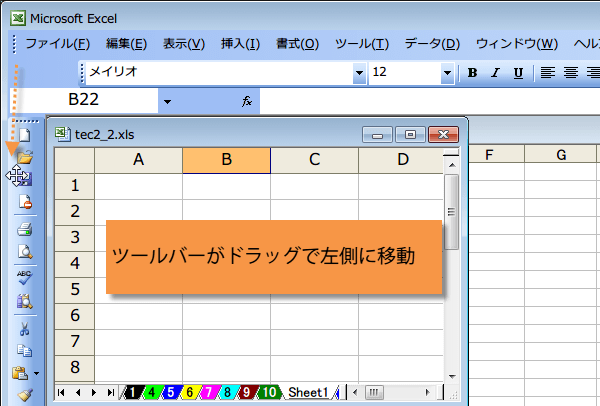Open the ファイル(F) menu

click(x=57, y=44)
